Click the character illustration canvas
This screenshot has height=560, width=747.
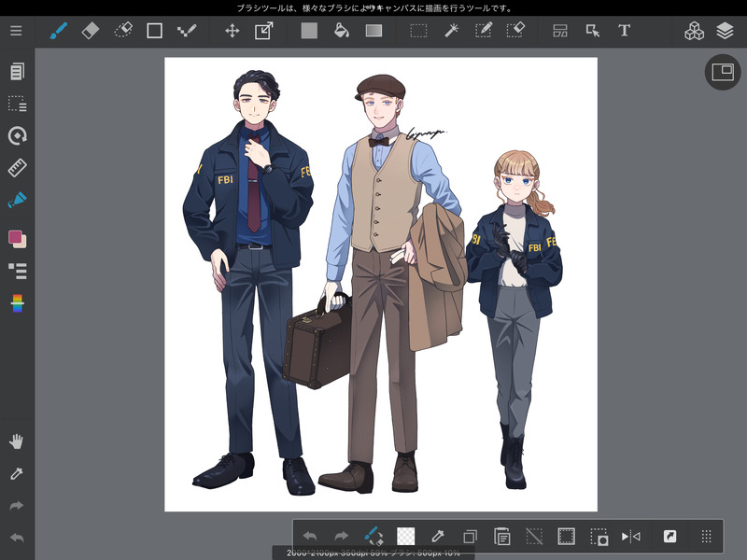point(381,285)
